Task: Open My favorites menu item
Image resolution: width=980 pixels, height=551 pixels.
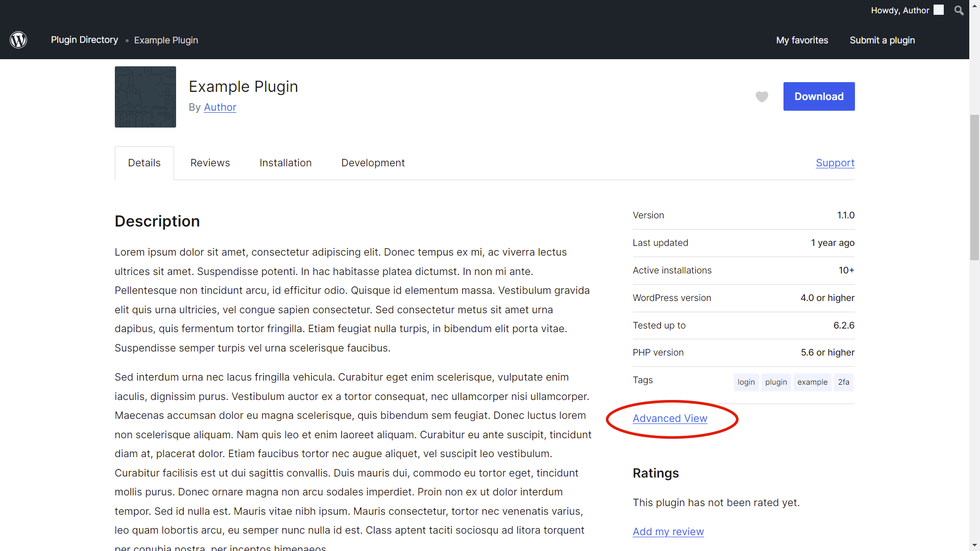Action: pyautogui.click(x=802, y=40)
